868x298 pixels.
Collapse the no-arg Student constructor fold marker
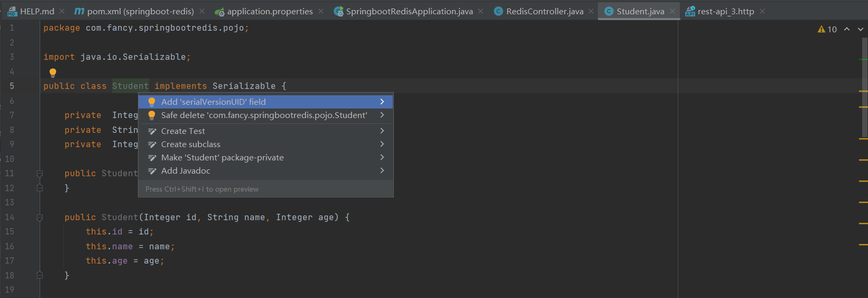click(40, 174)
